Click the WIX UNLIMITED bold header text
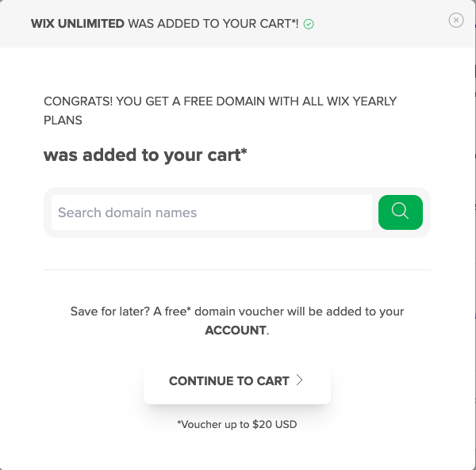This screenshot has width=476, height=470. (78, 24)
